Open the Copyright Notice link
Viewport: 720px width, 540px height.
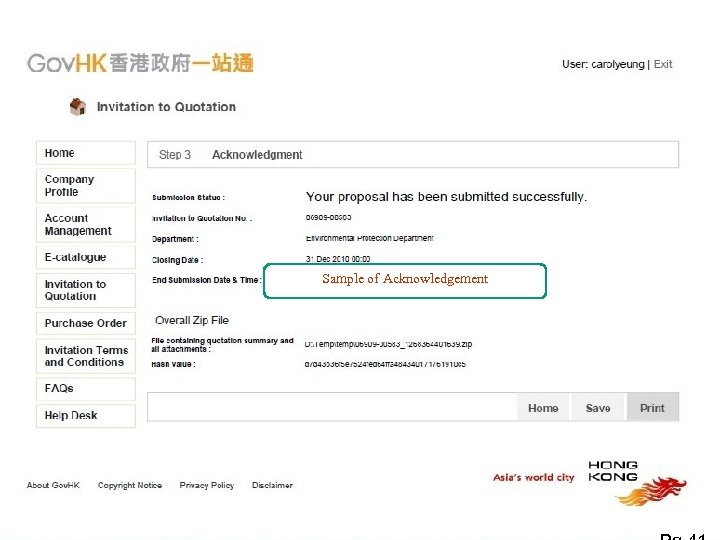click(130, 485)
